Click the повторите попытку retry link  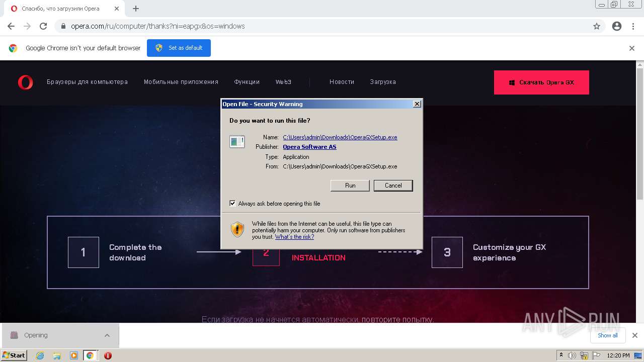point(397,319)
